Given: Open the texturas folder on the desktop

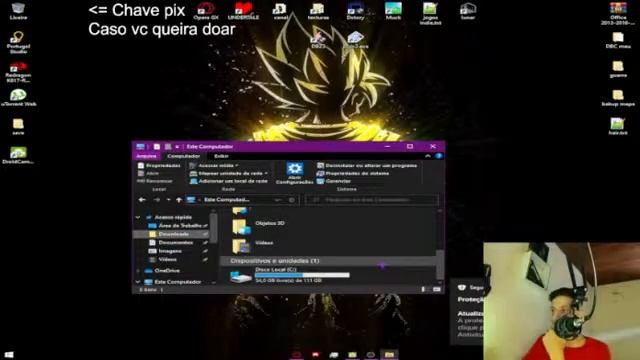Looking at the screenshot, I should click(318, 11).
